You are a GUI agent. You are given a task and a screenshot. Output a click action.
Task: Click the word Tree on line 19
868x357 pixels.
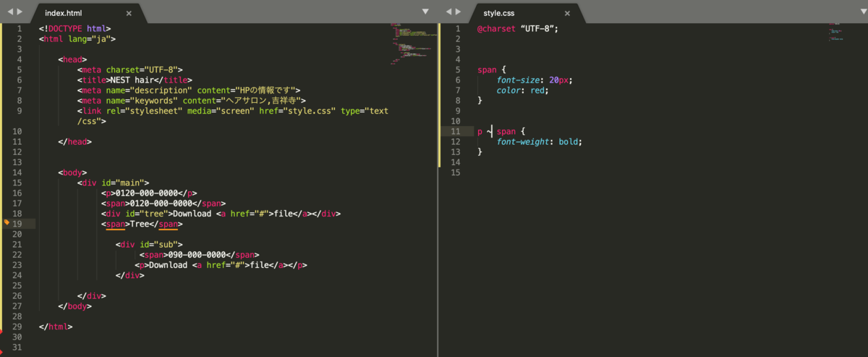coord(140,224)
